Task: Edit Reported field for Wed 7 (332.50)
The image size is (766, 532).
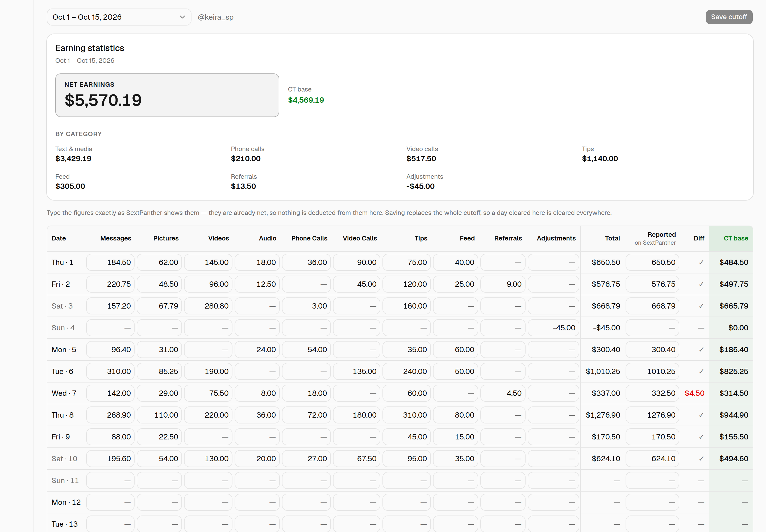Action: tap(652, 393)
